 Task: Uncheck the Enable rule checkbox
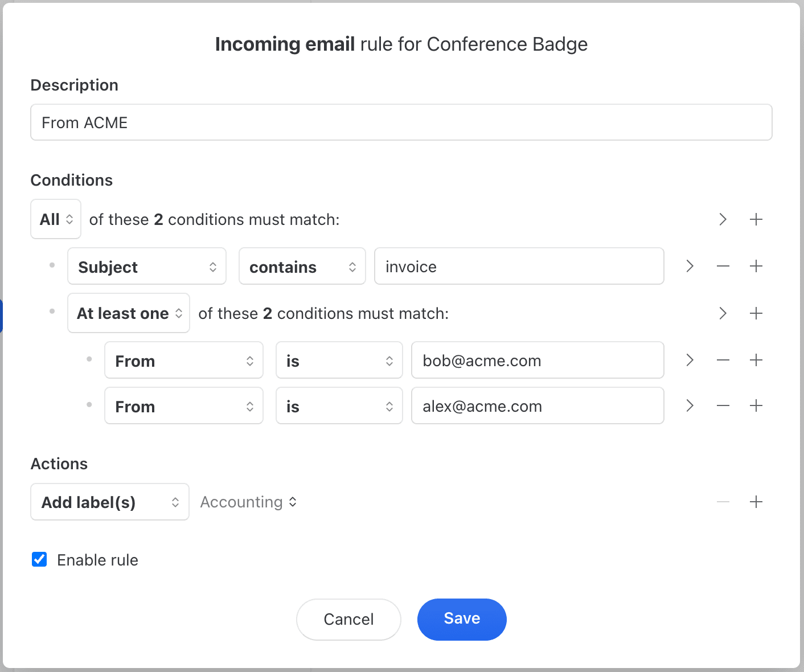(x=39, y=560)
